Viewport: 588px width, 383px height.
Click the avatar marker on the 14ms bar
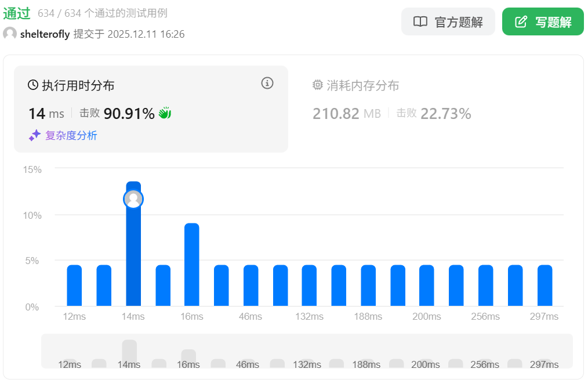(x=133, y=199)
